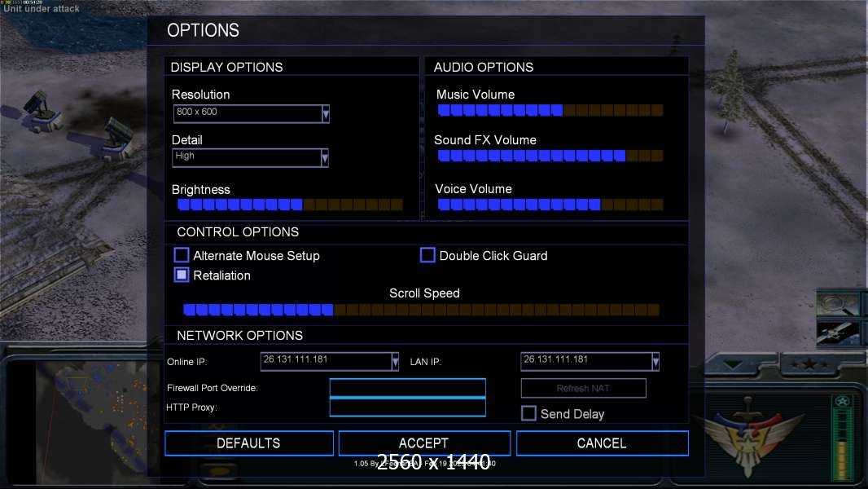Click the LAN IP combo box
The height and width of the screenshot is (489, 868).
pos(590,362)
